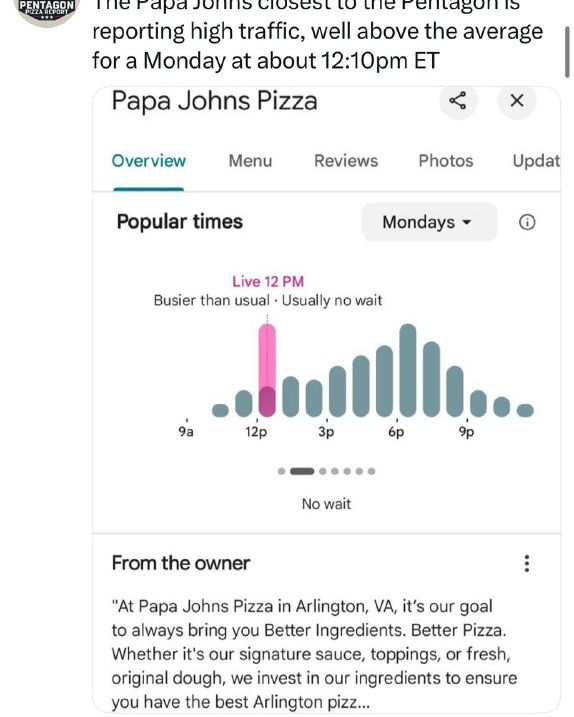Open the Popular times info icon
The image size is (574, 717).
click(x=527, y=222)
